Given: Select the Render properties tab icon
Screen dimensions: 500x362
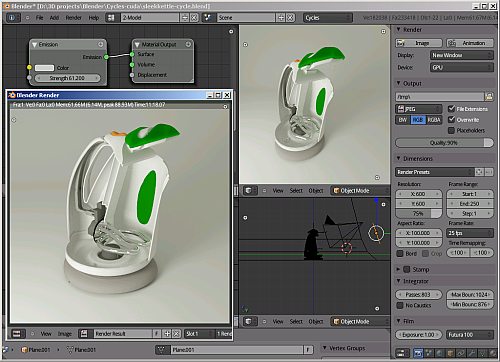Looking at the screenshot, I should point(418,353).
